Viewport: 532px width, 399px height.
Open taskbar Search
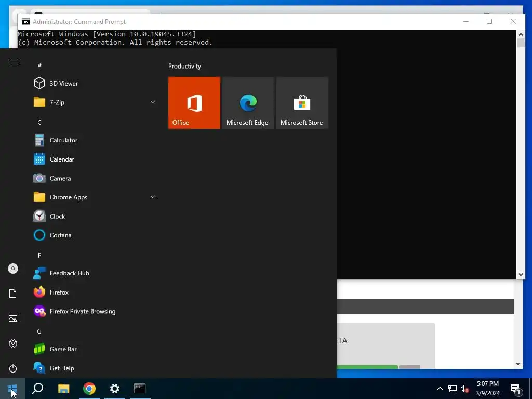[x=37, y=389]
